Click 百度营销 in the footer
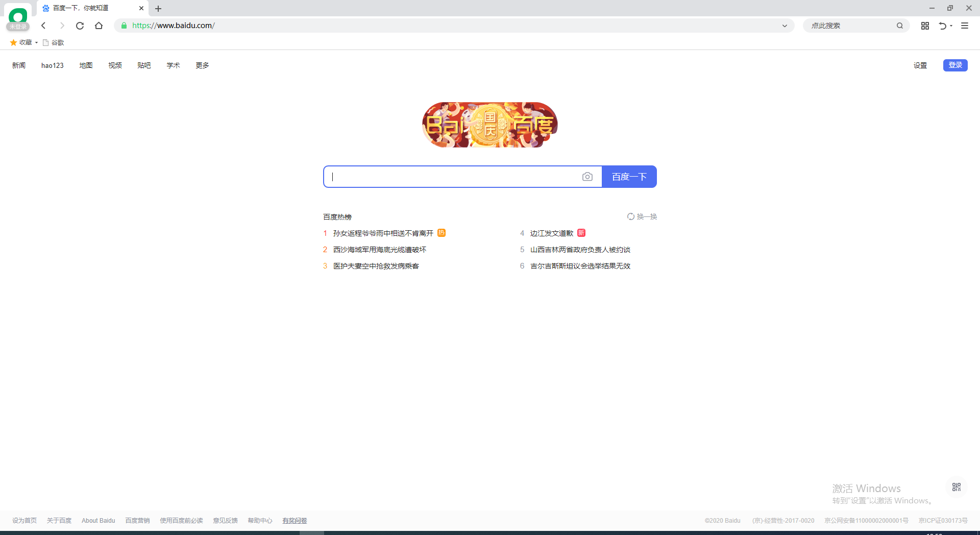The image size is (980, 535). point(137,521)
